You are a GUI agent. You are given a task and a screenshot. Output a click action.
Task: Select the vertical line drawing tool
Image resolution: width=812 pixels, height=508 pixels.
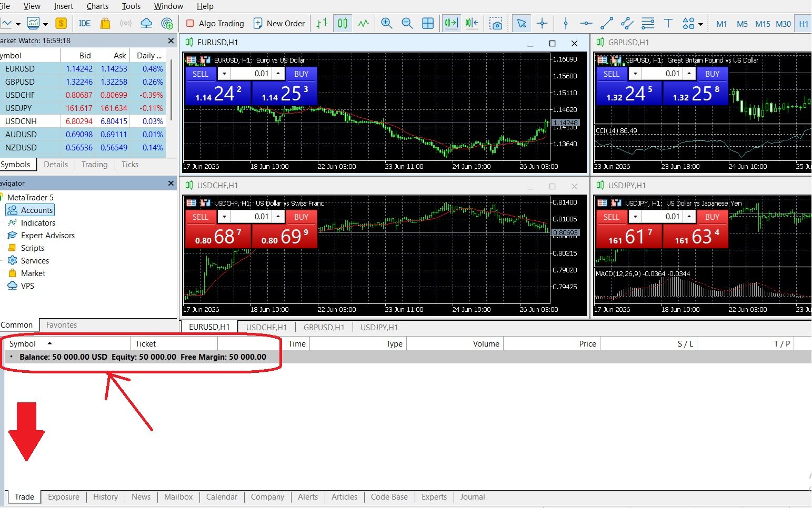[566, 23]
